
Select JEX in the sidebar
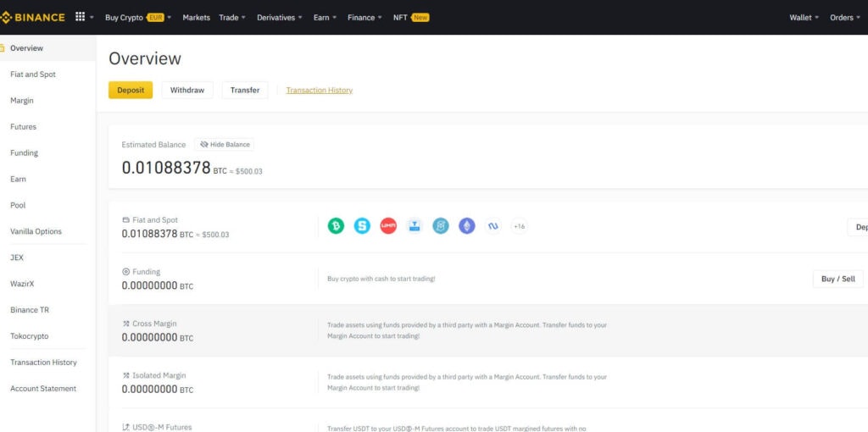pos(17,258)
